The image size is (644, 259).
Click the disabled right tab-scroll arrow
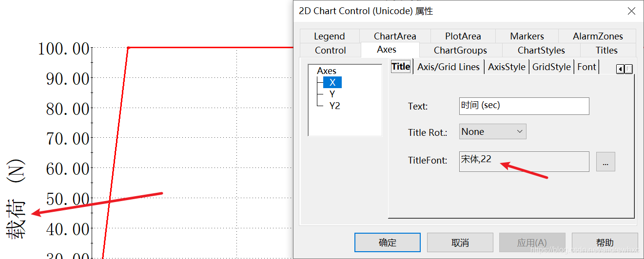point(629,69)
